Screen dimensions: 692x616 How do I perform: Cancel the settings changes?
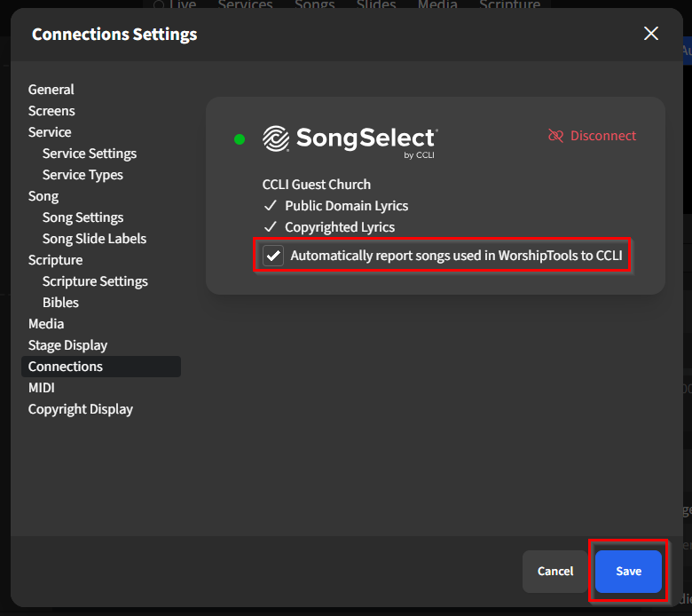coord(555,571)
